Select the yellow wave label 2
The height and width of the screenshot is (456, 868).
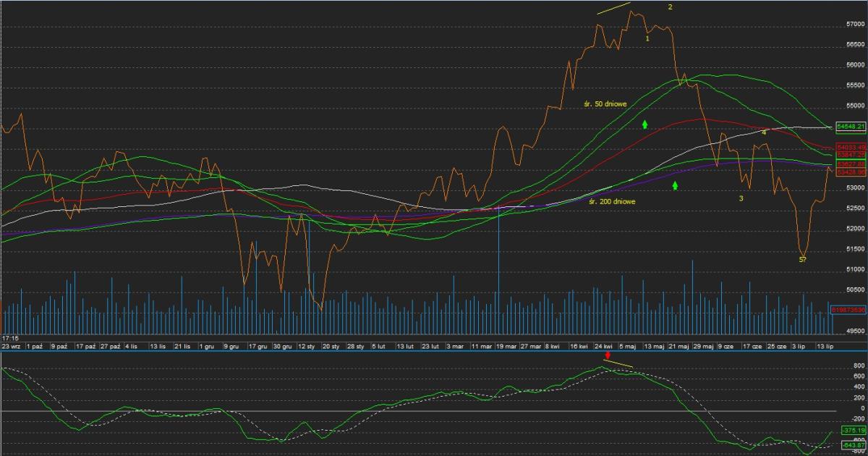coord(671,7)
